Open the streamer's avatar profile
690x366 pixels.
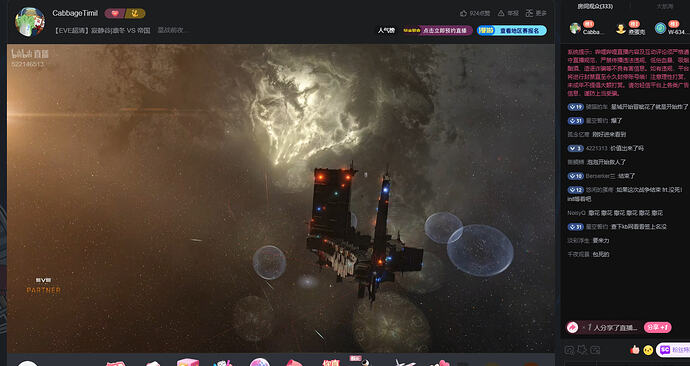tap(29, 22)
